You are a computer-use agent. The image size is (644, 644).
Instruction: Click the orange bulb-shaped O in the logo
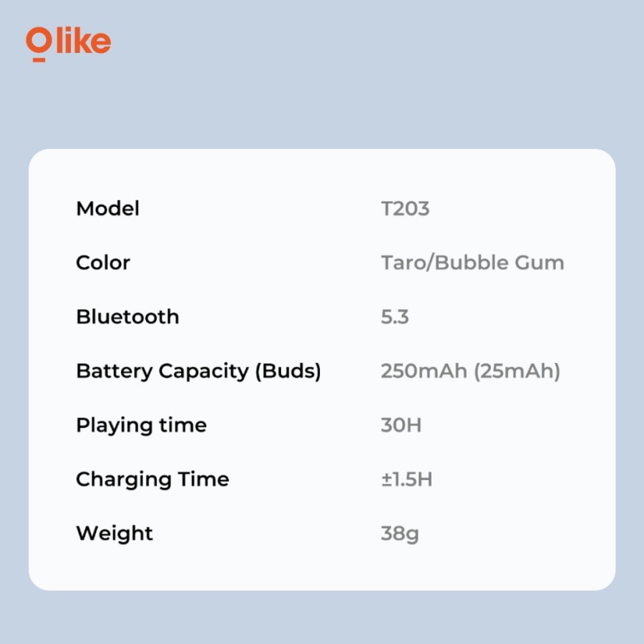[39, 43]
